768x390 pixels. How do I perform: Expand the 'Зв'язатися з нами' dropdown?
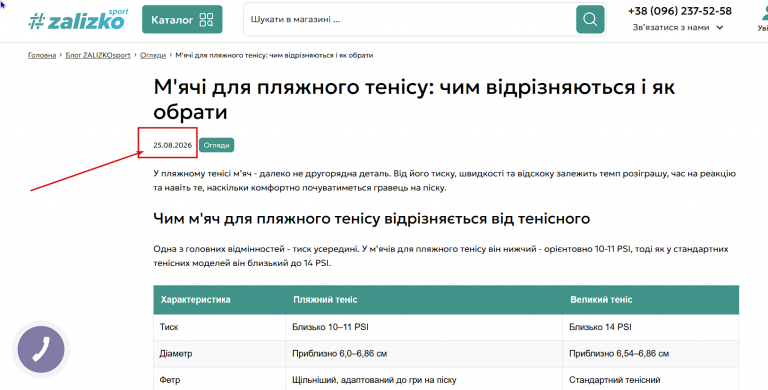(x=678, y=27)
